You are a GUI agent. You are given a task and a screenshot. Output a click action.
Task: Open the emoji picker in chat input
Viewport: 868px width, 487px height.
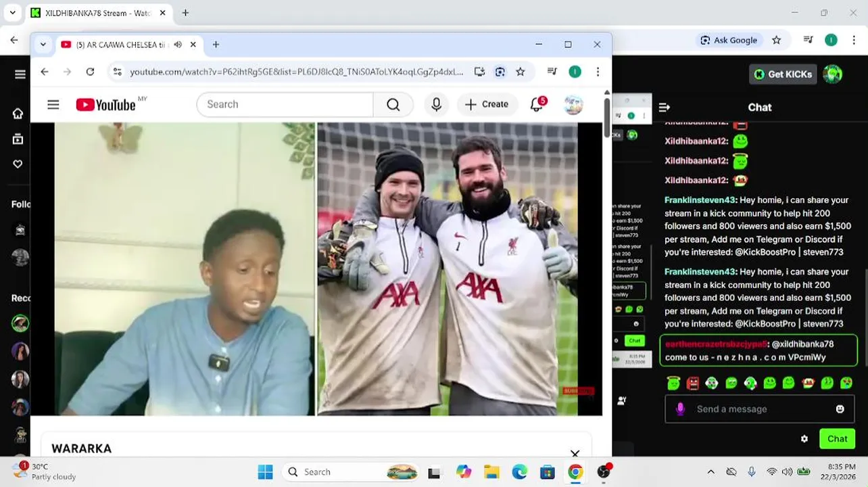[840, 409]
